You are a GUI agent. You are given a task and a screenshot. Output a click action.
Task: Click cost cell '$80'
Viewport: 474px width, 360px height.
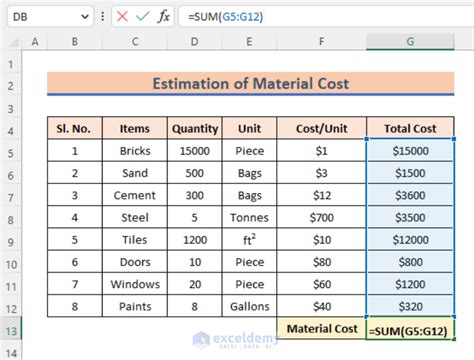(321, 262)
